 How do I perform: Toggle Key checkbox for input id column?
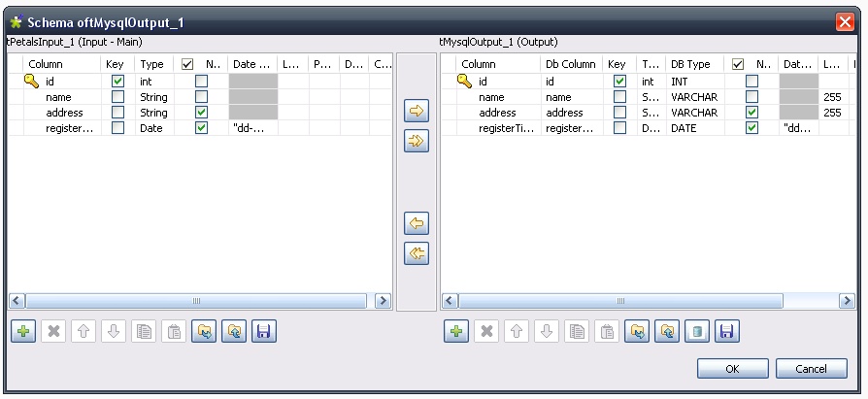point(117,82)
